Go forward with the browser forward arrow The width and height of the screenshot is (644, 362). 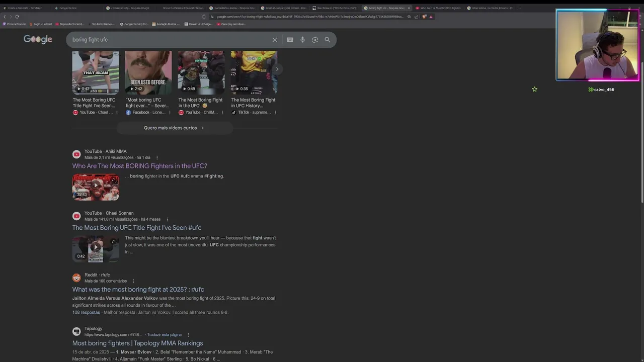tap(11, 17)
